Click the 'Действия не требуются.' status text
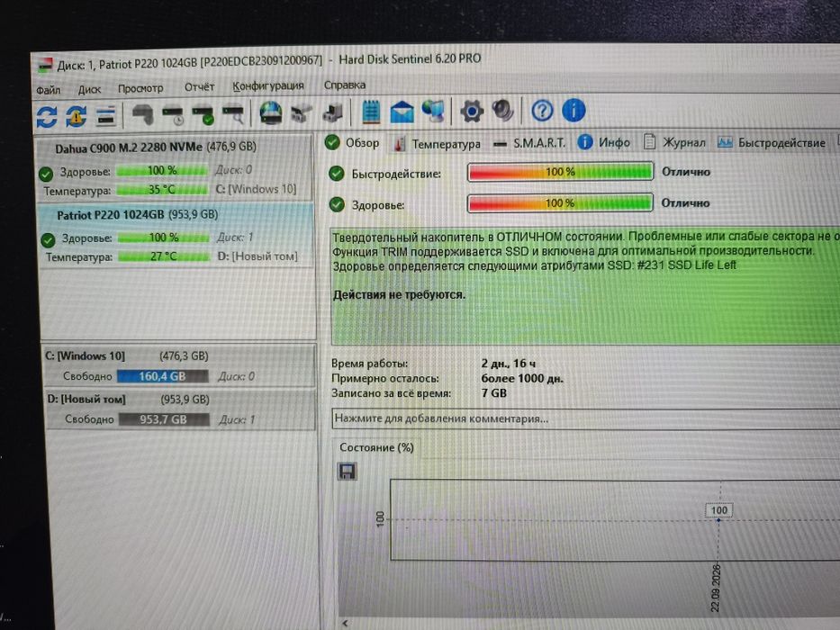 (400, 294)
